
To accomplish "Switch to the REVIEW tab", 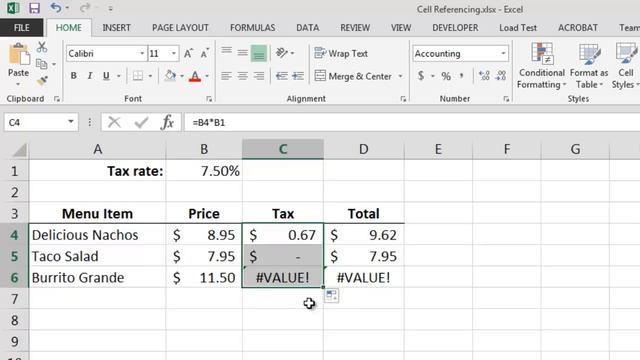I will pyautogui.click(x=355, y=28).
